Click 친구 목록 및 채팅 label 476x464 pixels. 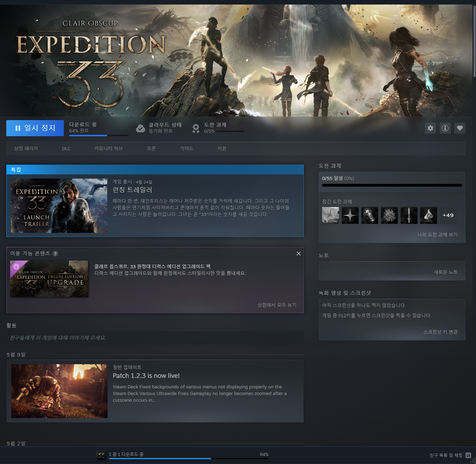[x=446, y=455]
